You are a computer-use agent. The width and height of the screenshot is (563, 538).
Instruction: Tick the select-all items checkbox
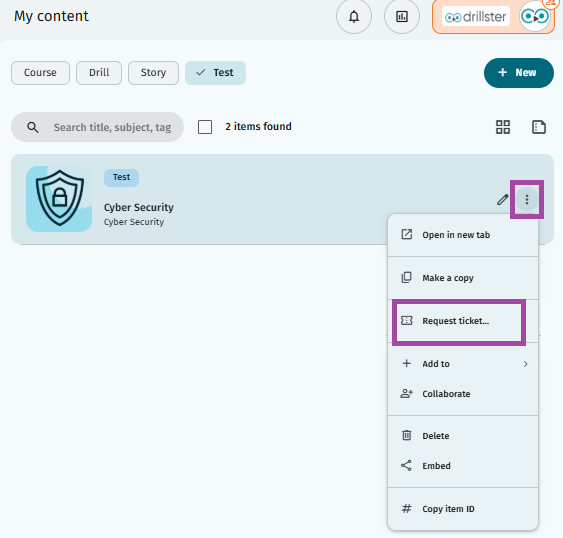click(x=205, y=127)
